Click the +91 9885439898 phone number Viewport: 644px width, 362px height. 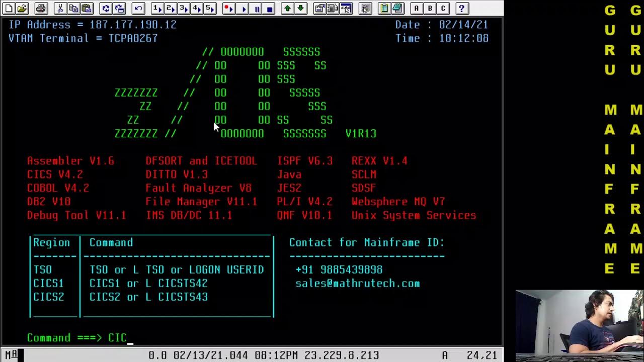coord(339,270)
